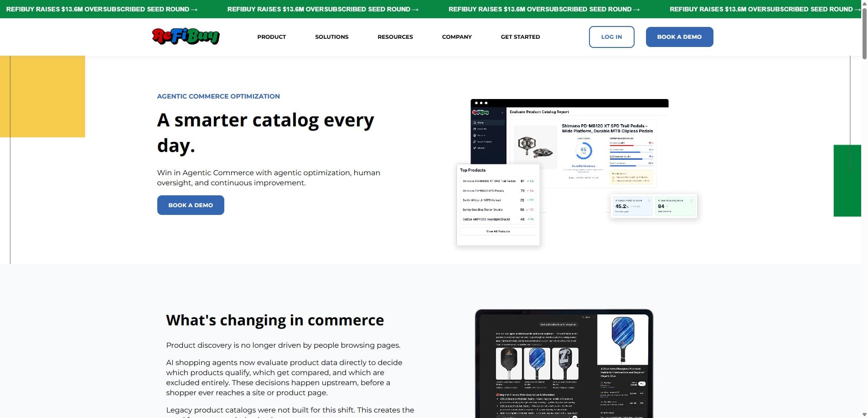Click 'View All Products' in the Top Products card
The height and width of the screenshot is (418, 868).
[498, 231]
